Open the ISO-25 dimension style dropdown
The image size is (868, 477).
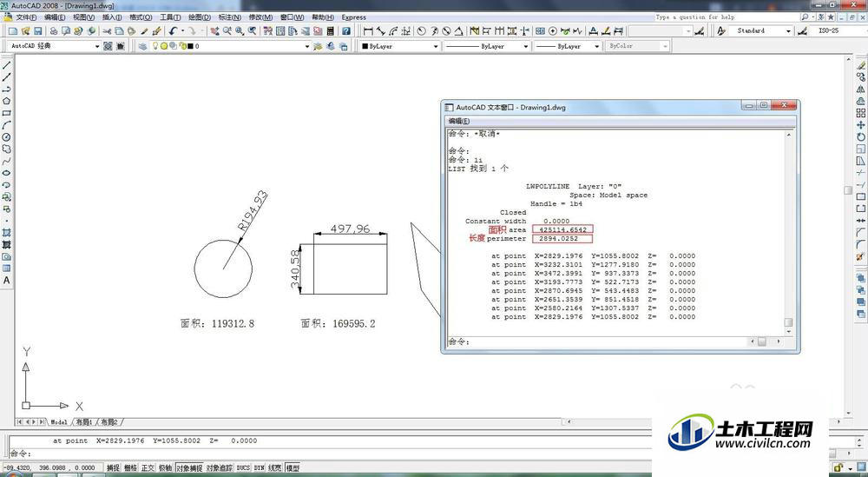point(837,31)
